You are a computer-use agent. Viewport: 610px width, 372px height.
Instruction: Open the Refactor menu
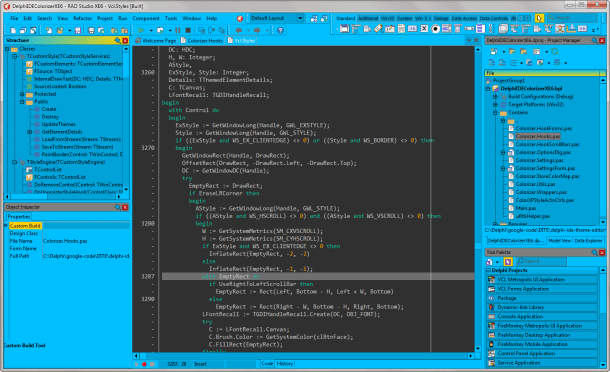(82, 18)
